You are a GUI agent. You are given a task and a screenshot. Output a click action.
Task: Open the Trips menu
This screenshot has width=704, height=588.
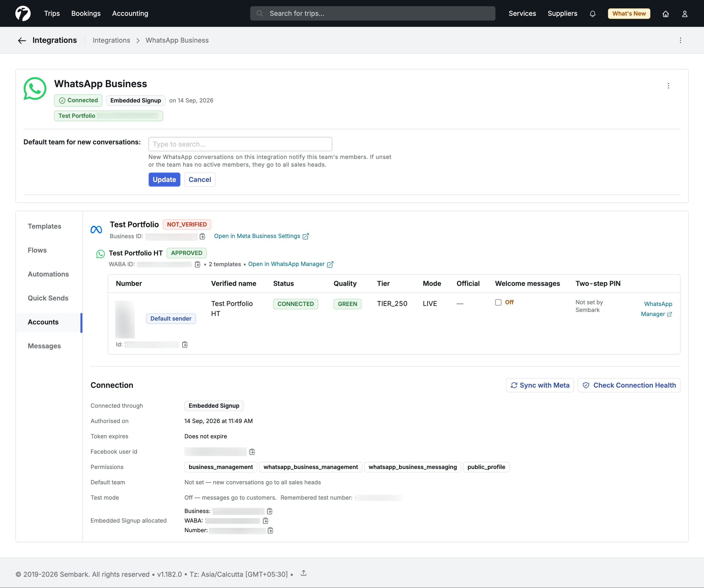click(x=52, y=14)
